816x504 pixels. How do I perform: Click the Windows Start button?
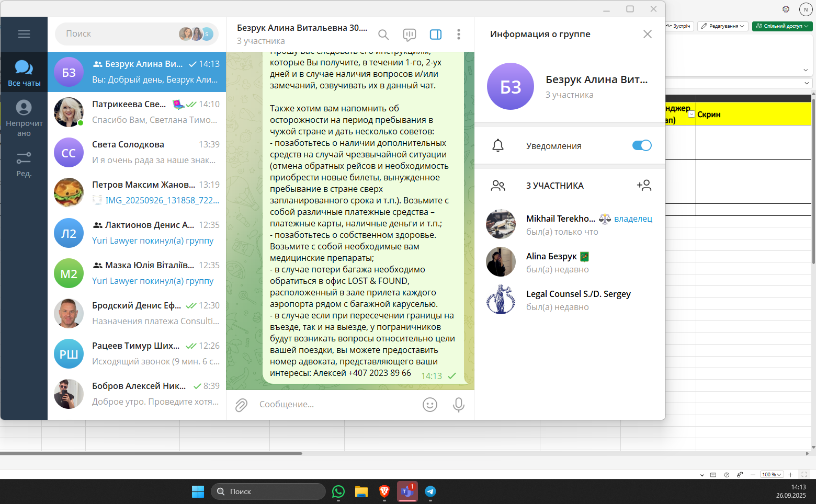[198, 491]
